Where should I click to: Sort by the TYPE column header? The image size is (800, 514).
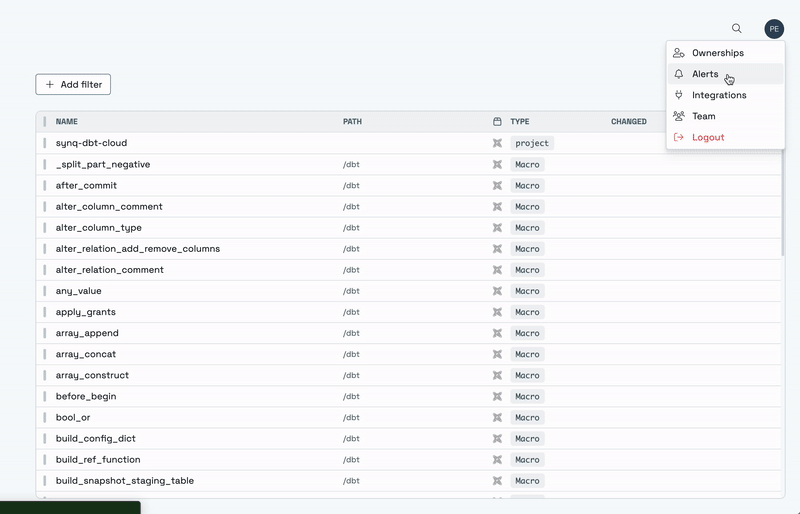click(520, 121)
